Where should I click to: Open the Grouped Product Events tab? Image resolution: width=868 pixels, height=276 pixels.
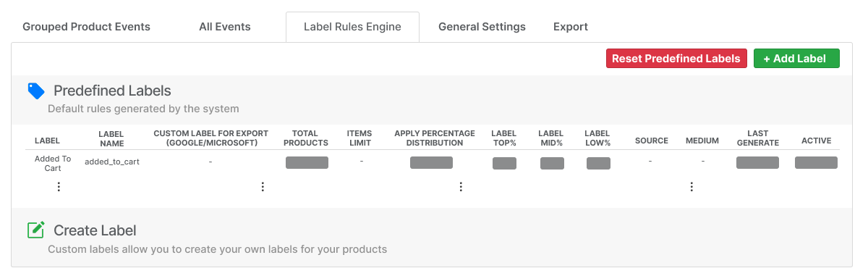(x=87, y=27)
